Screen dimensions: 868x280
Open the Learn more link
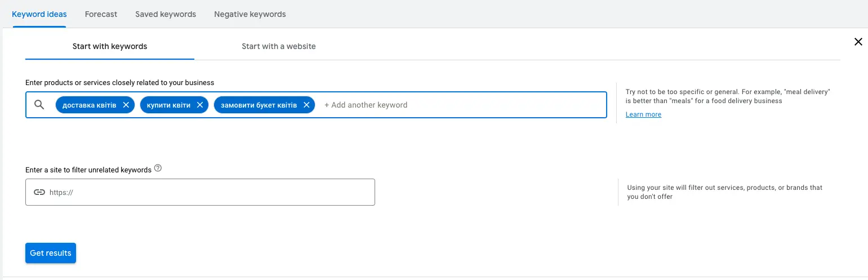click(643, 114)
